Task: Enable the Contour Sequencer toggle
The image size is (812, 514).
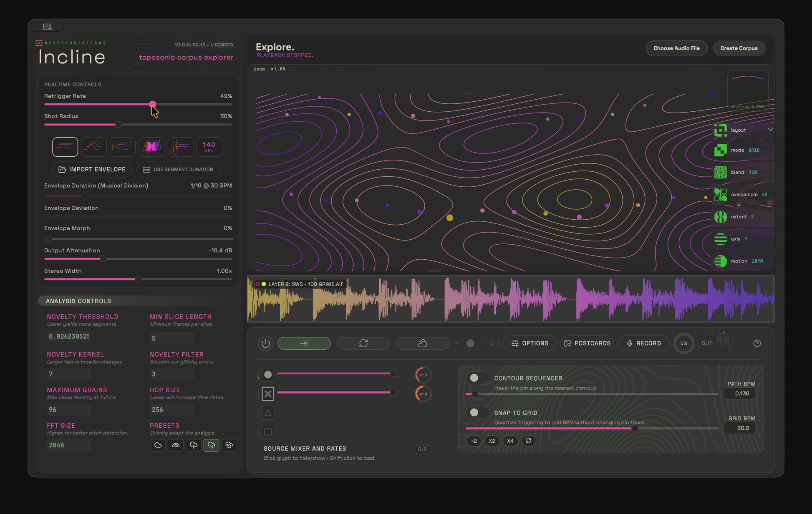Action: 477,378
